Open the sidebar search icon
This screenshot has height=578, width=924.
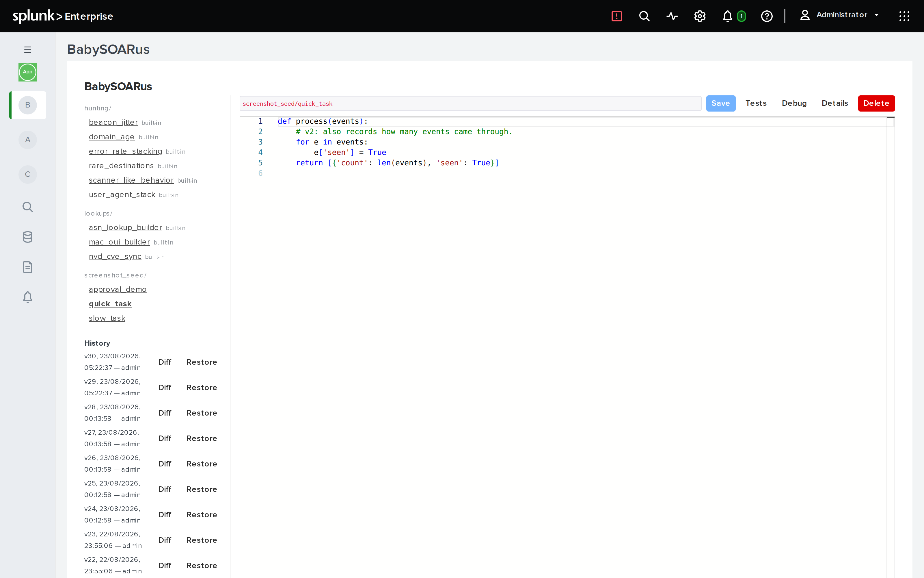tap(27, 207)
